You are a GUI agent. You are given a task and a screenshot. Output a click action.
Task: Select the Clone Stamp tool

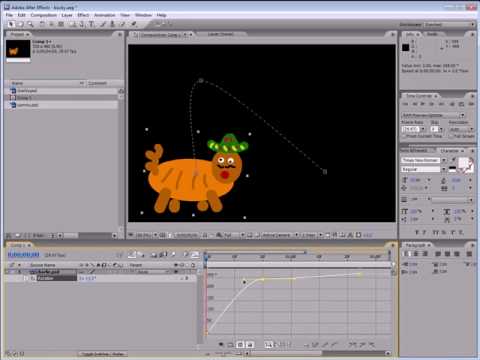click(x=112, y=24)
